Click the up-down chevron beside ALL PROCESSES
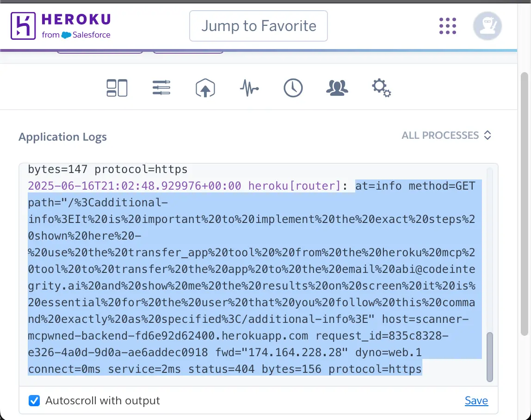531x420 pixels. click(x=487, y=136)
